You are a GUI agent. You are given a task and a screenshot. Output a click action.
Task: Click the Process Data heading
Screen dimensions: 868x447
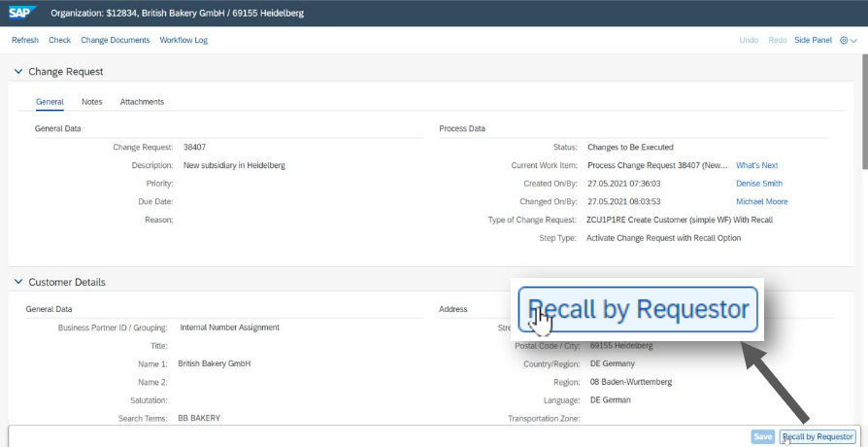point(462,128)
